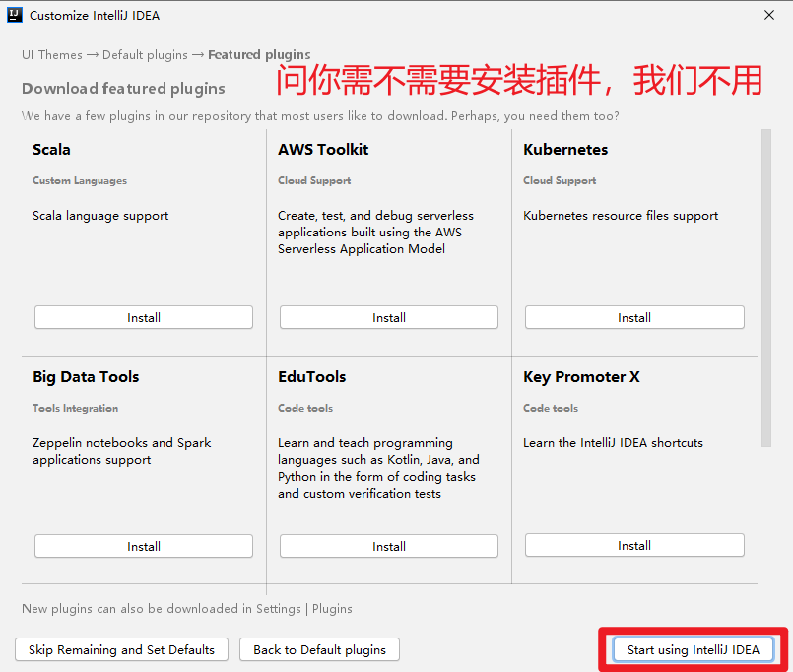Click Code tools label under Key Promoter X
The width and height of the screenshot is (793, 672).
click(551, 408)
